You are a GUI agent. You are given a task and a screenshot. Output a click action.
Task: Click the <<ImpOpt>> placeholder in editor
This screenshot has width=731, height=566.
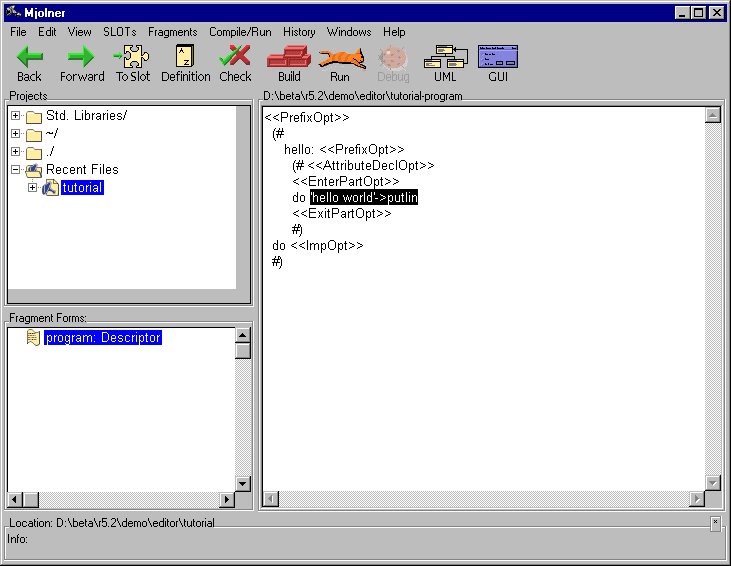[327, 245]
